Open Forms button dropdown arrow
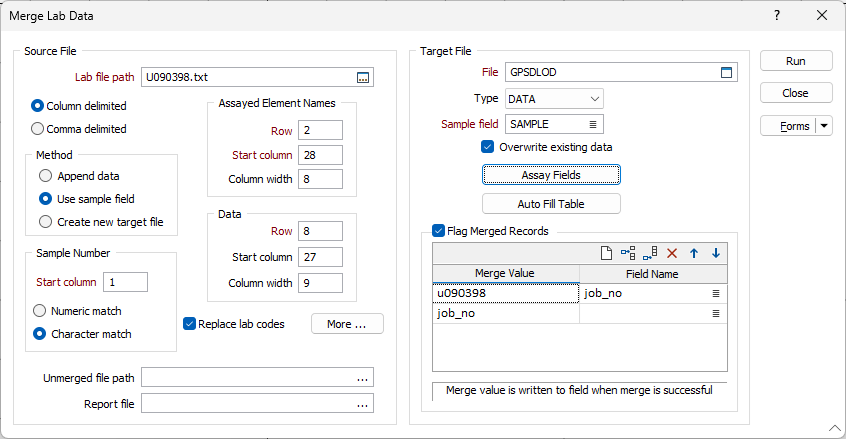 point(824,126)
